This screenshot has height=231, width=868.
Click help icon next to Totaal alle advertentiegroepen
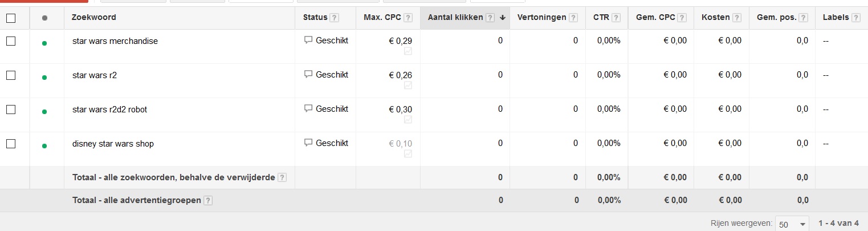point(208,200)
